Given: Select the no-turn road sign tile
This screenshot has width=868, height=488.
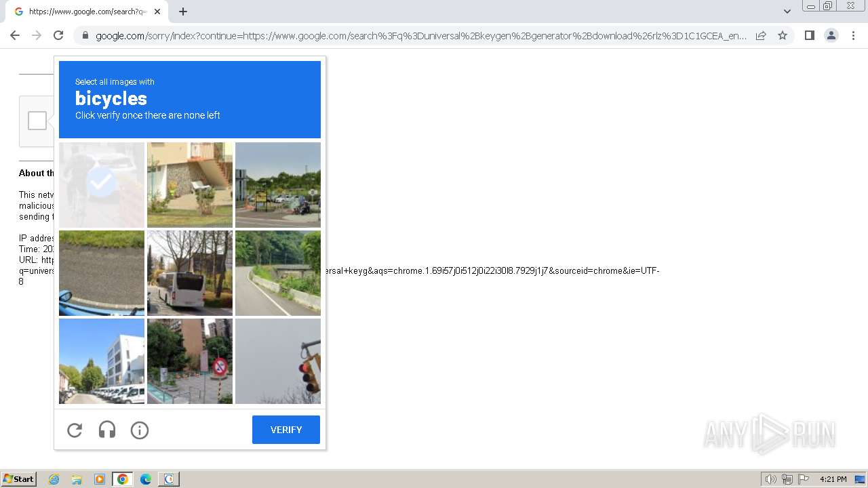Looking at the screenshot, I should coord(190,361).
